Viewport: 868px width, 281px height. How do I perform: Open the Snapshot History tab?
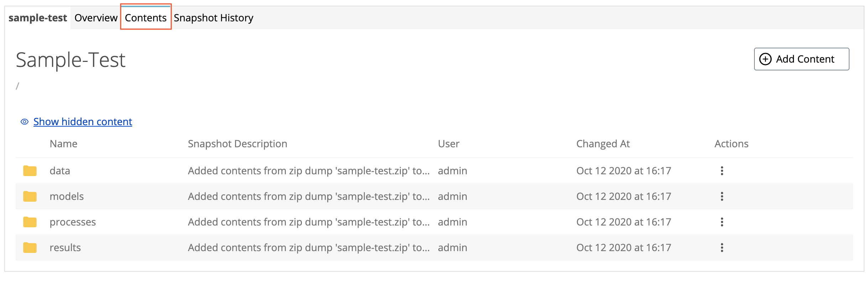click(x=213, y=18)
